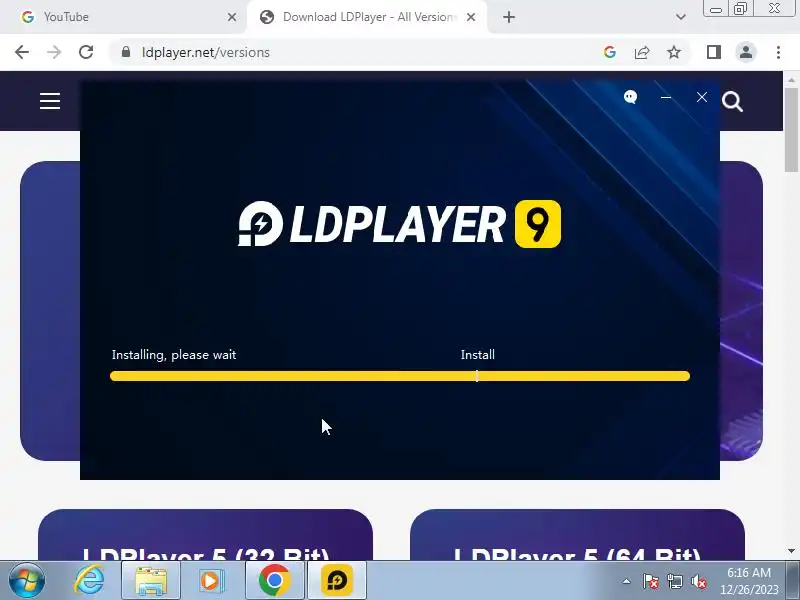Click the page vertical scrollbar thumb
The image size is (800, 600).
coord(791,130)
